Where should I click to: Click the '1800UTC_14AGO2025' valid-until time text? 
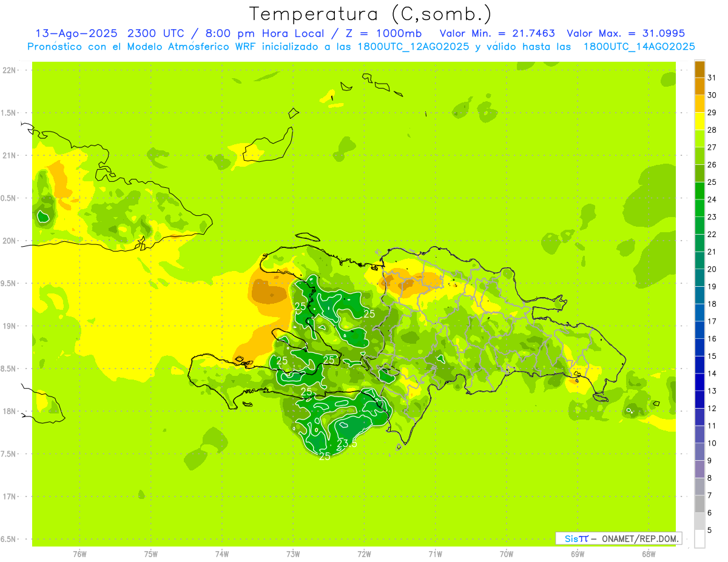coord(639,47)
